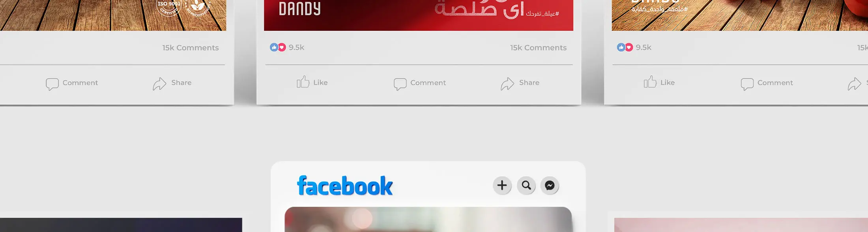Open Messenger from the header icon
This screenshot has width=868, height=232.
tap(550, 185)
